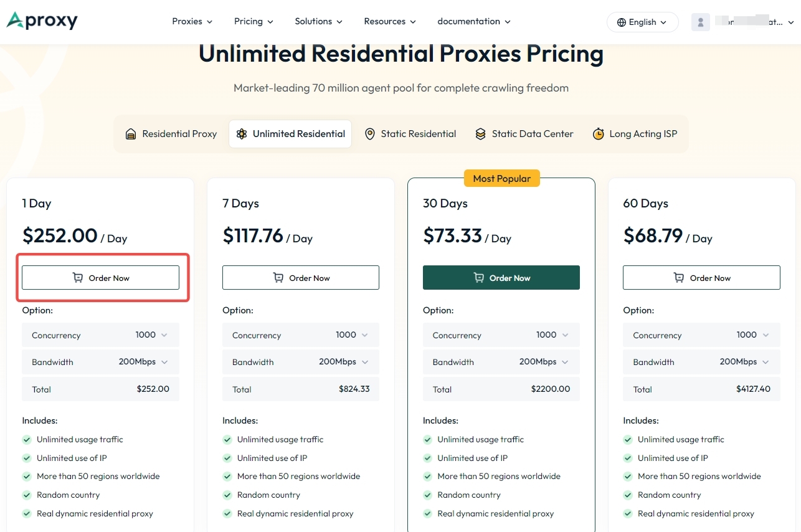This screenshot has height=532, width=801.
Task: Click the Static Residential location pin icon
Action: 370,134
